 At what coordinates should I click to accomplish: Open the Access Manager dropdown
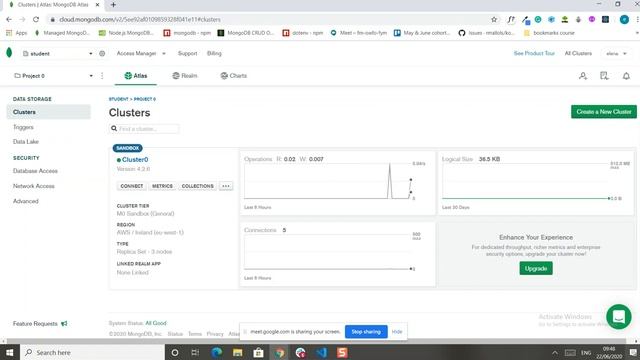[141, 53]
